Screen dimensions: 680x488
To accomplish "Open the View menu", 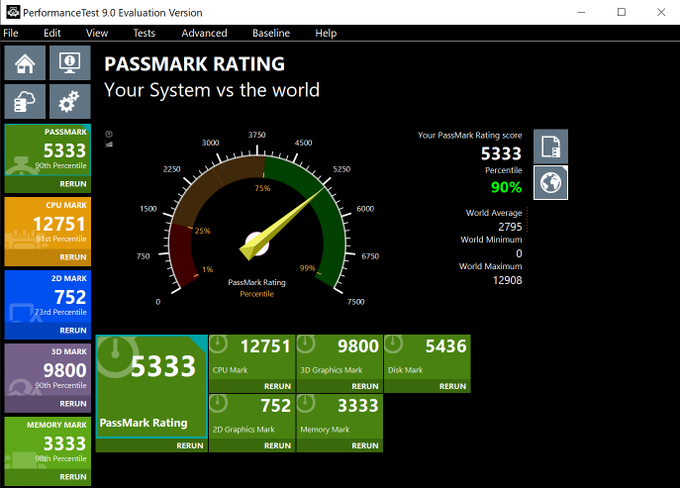I will pos(97,33).
